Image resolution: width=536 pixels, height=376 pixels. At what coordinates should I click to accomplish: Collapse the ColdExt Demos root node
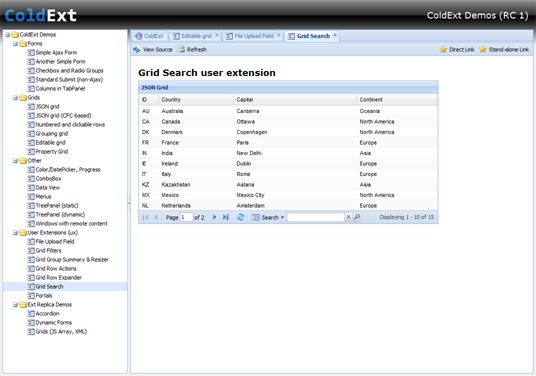7,35
